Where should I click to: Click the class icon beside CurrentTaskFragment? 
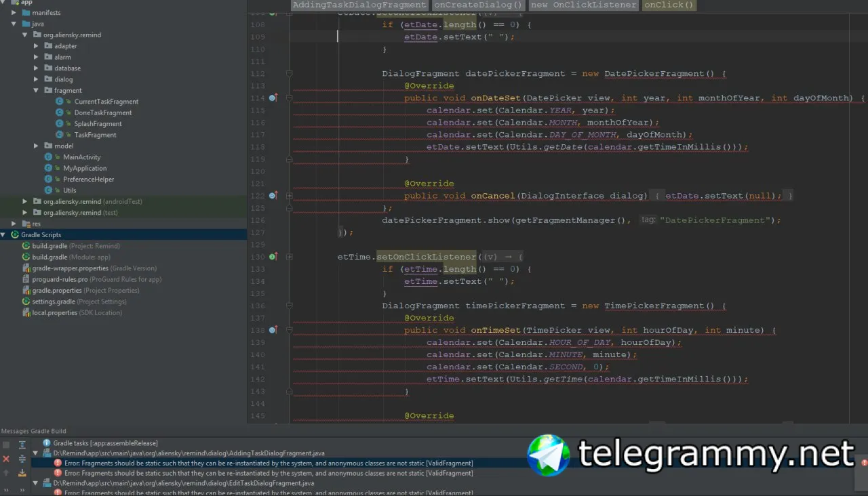coord(60,102)
